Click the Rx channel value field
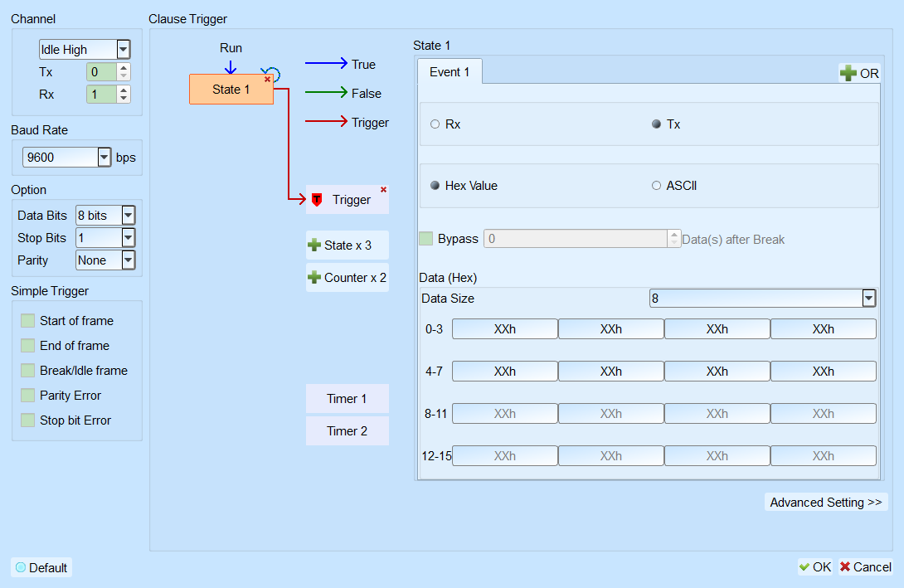 [101, 94]
